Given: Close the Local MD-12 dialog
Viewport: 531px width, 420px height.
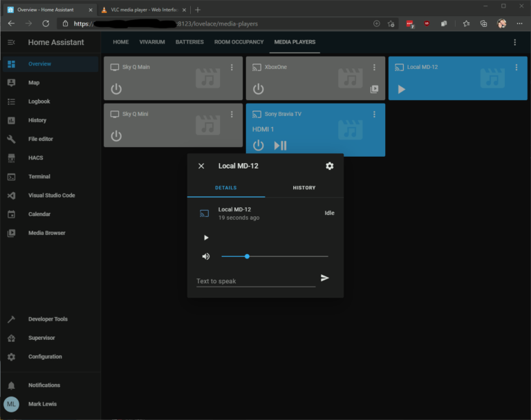Looking at the screenshot, I should click(201, 166).
